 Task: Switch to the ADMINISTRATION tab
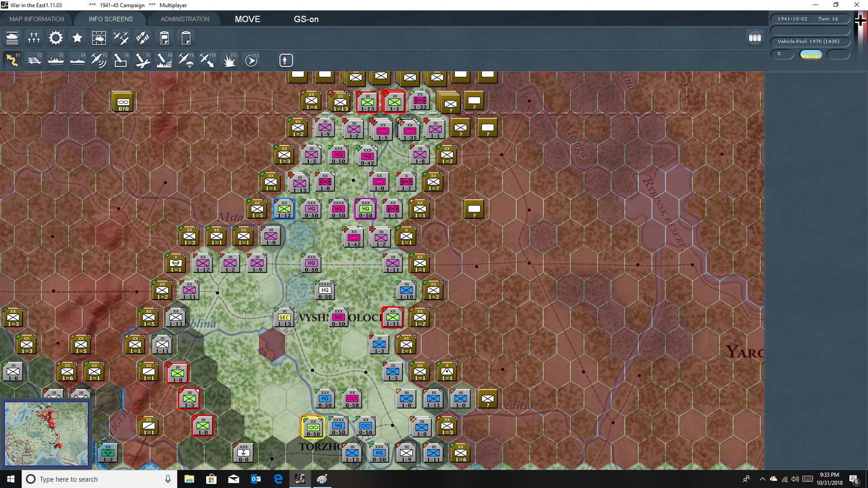tap(184, 19)
